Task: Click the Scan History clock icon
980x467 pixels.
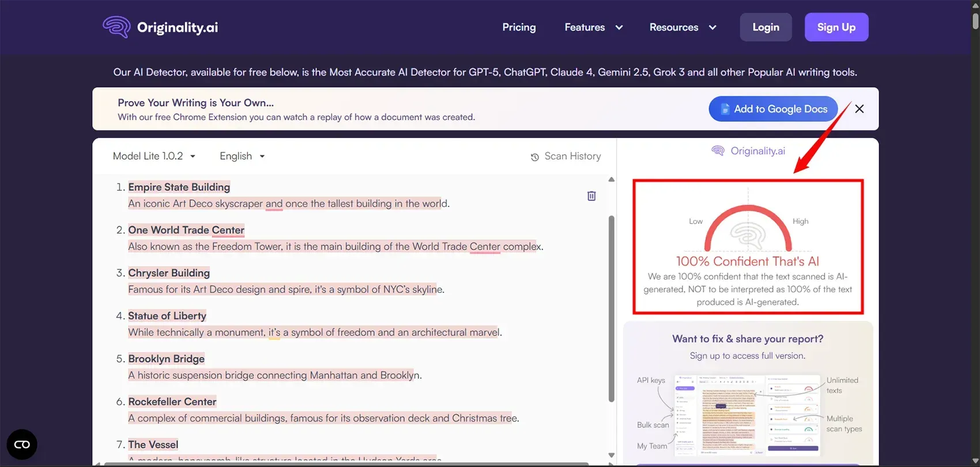Action: click(x=535, y=157)
